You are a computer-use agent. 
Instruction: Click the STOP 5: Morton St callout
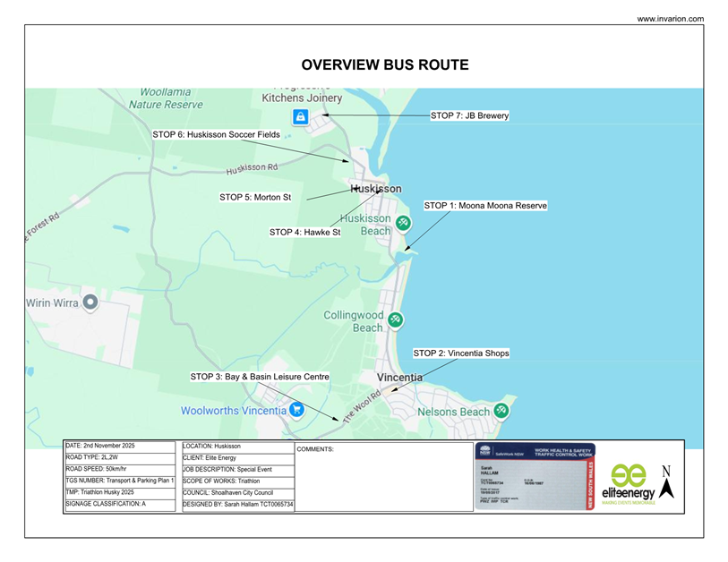pyautogui.click(x=256, y=196)
